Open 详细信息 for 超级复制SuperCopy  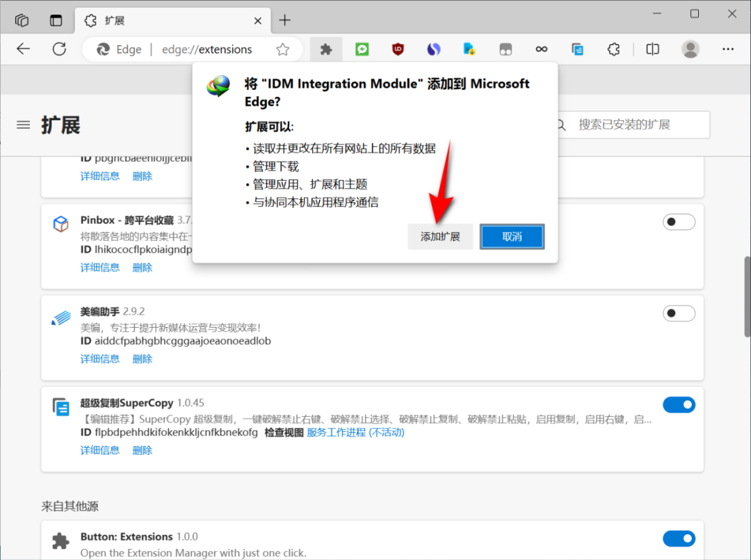point(99,451)
